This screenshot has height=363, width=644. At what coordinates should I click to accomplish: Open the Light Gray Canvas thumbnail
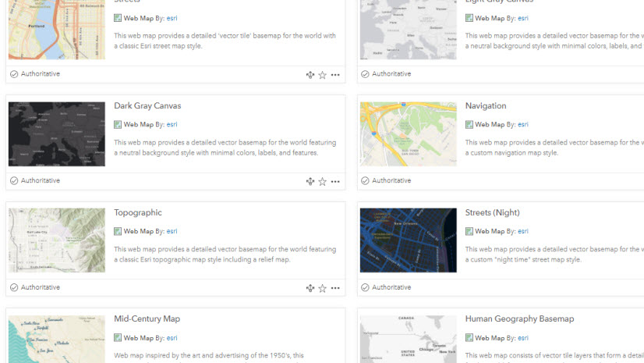pos(409,29)
